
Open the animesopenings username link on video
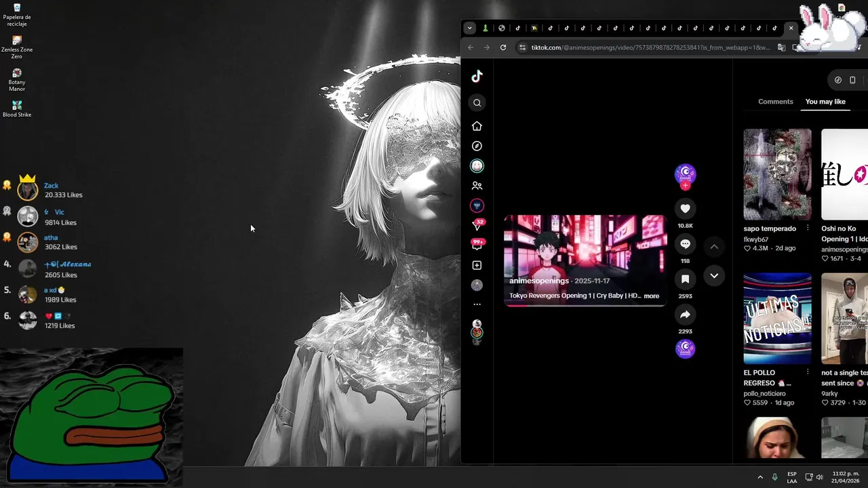pos(539,281)
